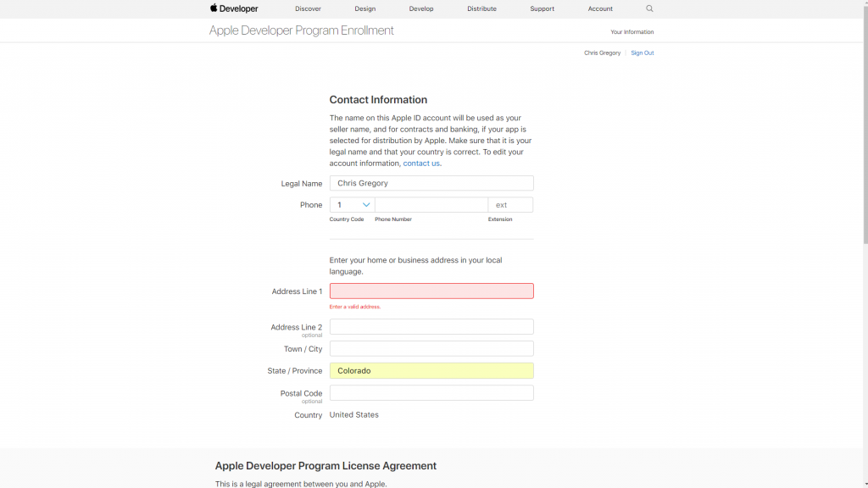868x488 pixels.
Task: Click the page vertical scrollbar thumb
Action: [865, 125]
